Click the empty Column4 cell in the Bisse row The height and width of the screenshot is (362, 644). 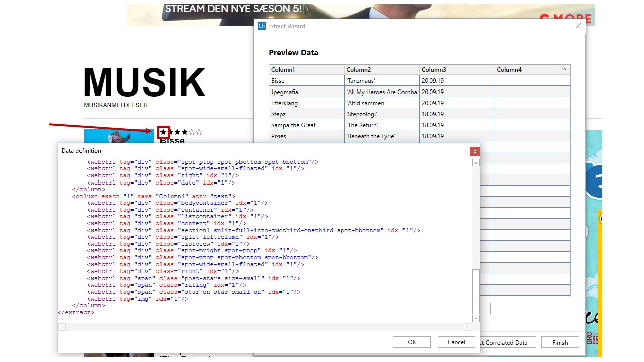click(532, 81)
